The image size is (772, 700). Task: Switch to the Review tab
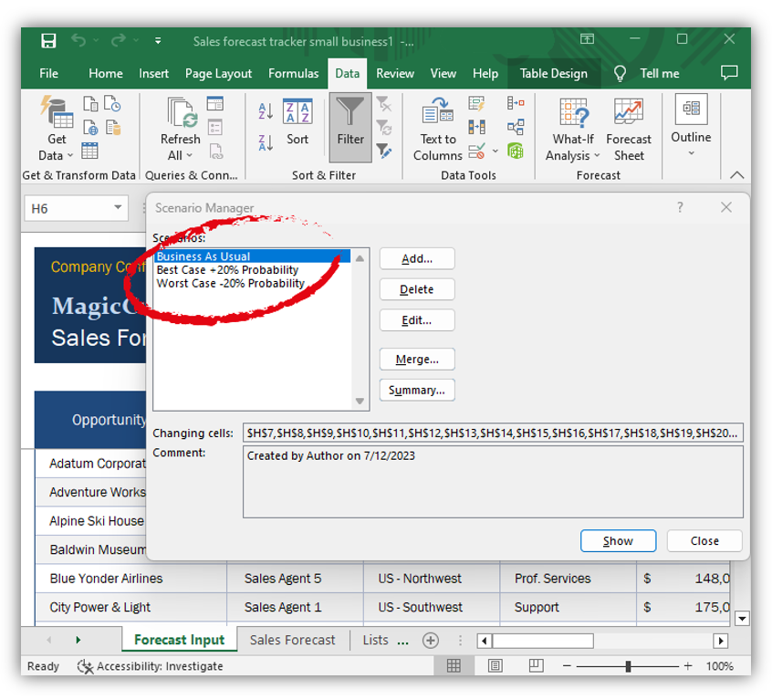(x=395, y=73)
